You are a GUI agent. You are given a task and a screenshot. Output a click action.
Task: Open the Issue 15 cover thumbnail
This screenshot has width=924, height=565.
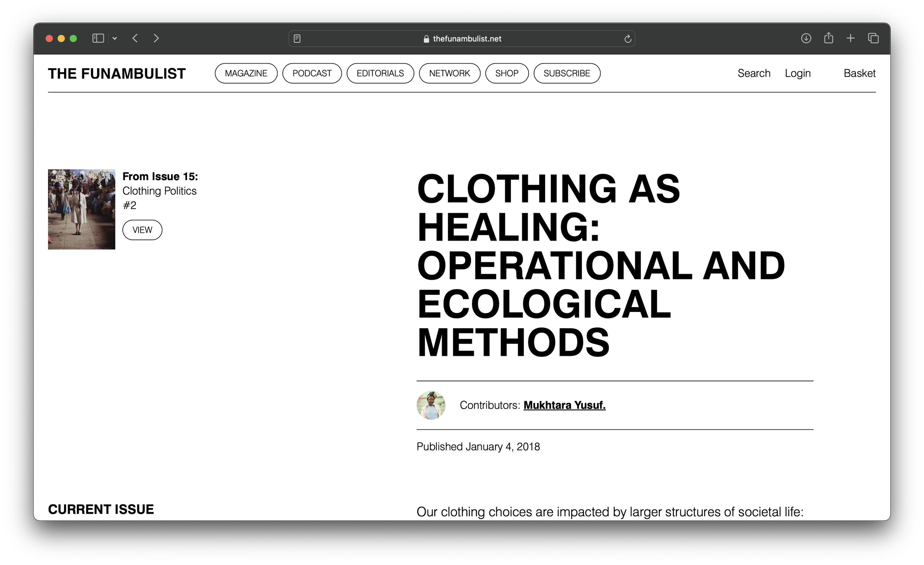tap(82, 209)
